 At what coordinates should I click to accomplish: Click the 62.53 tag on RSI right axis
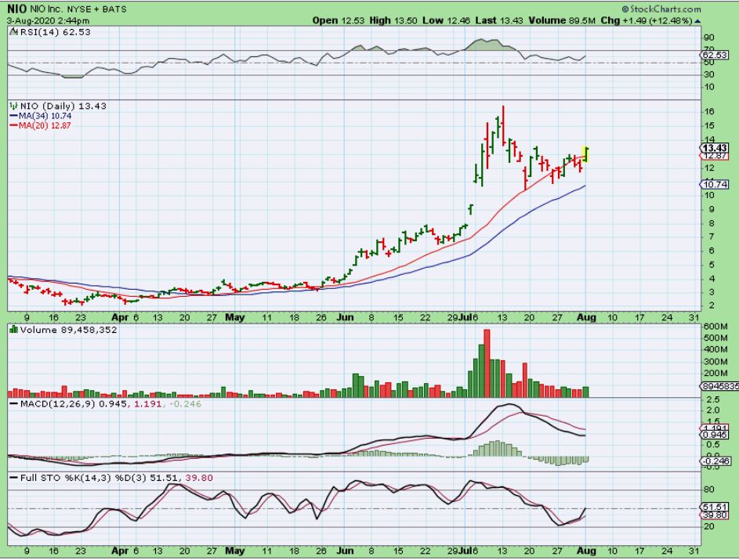click(715, 55)
